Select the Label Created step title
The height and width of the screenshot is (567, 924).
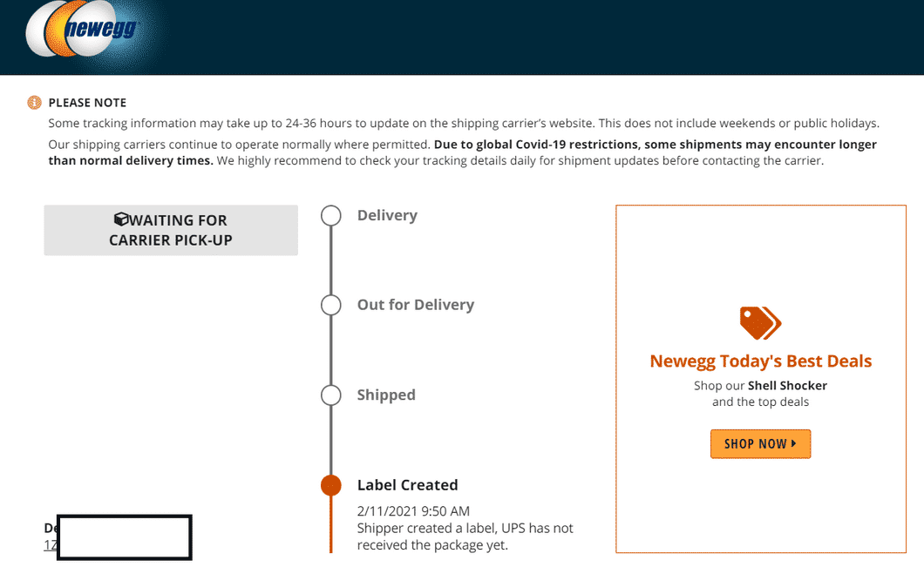(x=407, y=485)
